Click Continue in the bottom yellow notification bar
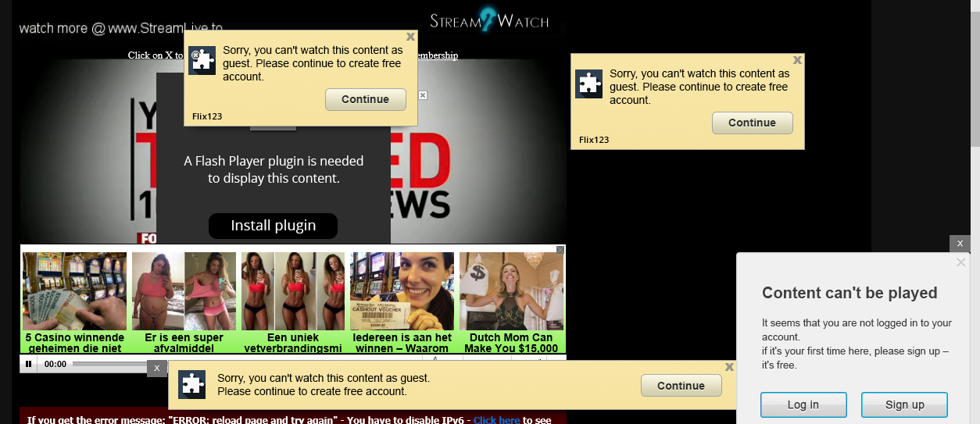The height and width of the screenshot is (424, 980). click(681, 386)
